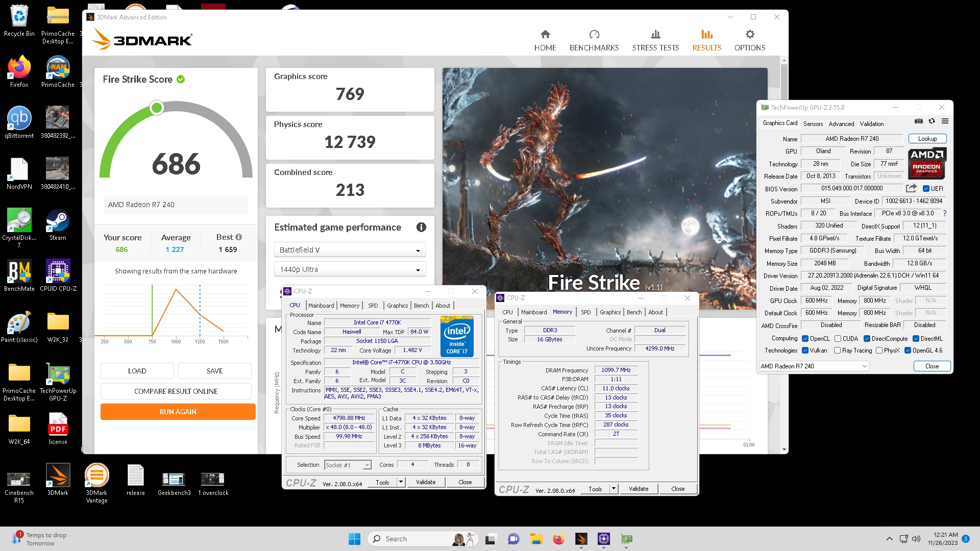980x551 pixels.
Task: Open the 1440p Ultra resolution dropdown
Action: point(350,269)
